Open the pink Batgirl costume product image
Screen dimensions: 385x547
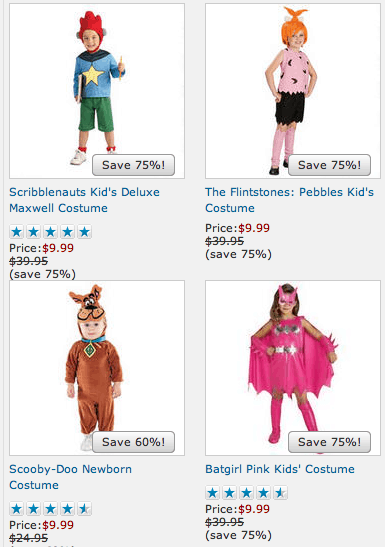[x=293, y=368]
